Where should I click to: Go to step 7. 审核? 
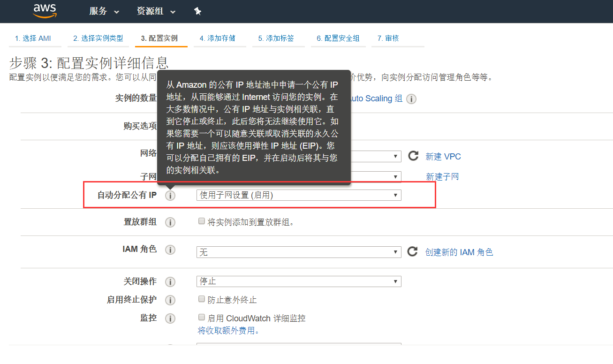tap(388, 38)
